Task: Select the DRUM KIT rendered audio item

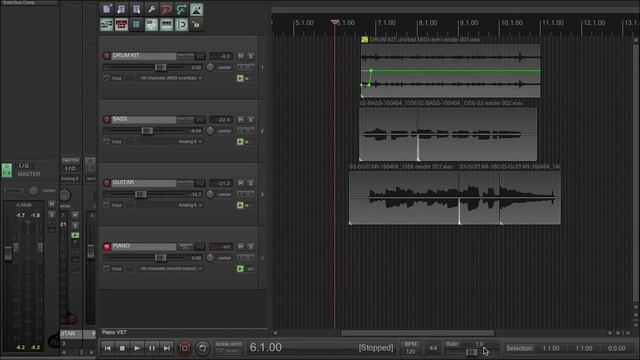Action: pos(451,70)
